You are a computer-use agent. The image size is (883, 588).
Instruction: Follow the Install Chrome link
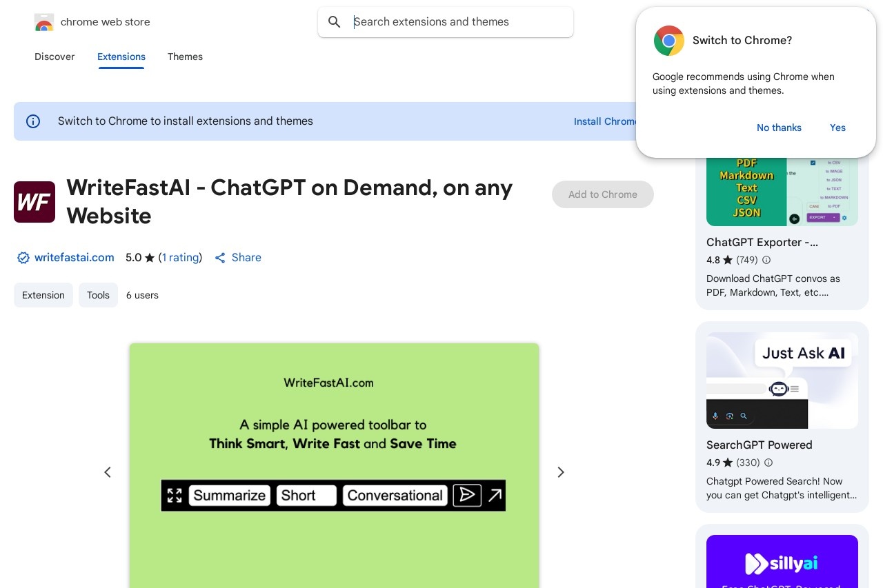(605, 121)
